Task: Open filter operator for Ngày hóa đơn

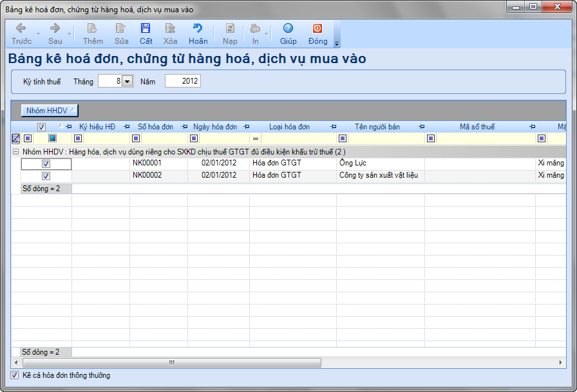Action: pyautogui.click(x=194, y=138)
